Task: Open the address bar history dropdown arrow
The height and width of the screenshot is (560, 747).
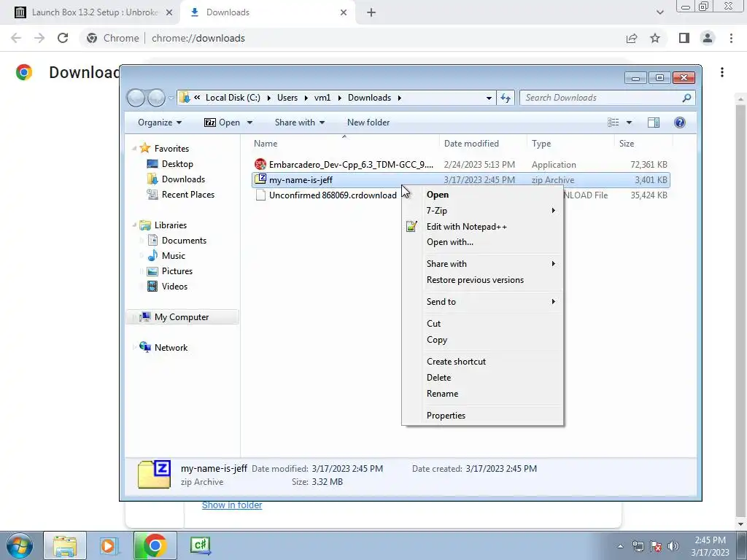Action: [x=489, y=98]
